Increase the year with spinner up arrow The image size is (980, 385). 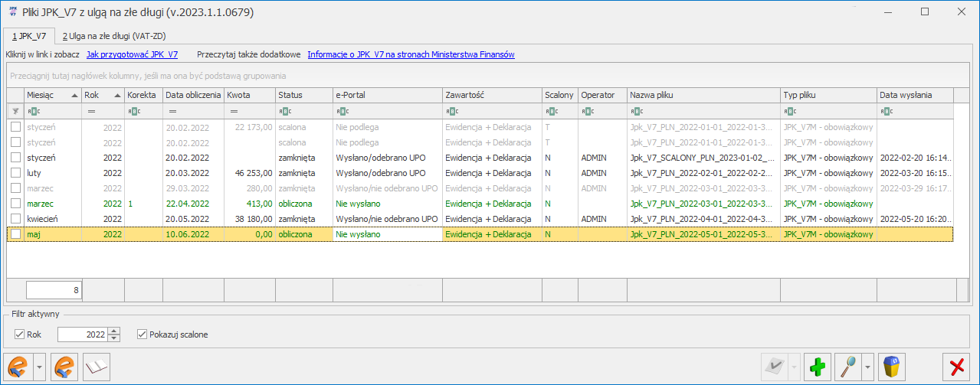[114, 331]
